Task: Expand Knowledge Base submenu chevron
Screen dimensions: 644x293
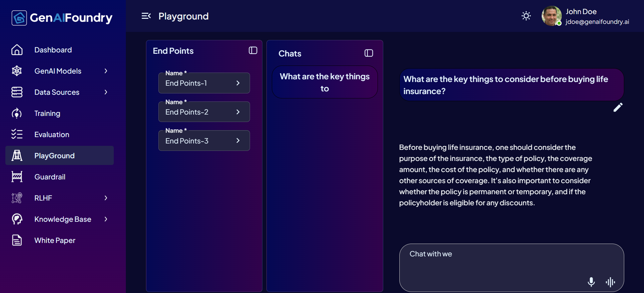Action: click(x=106, y=219)
